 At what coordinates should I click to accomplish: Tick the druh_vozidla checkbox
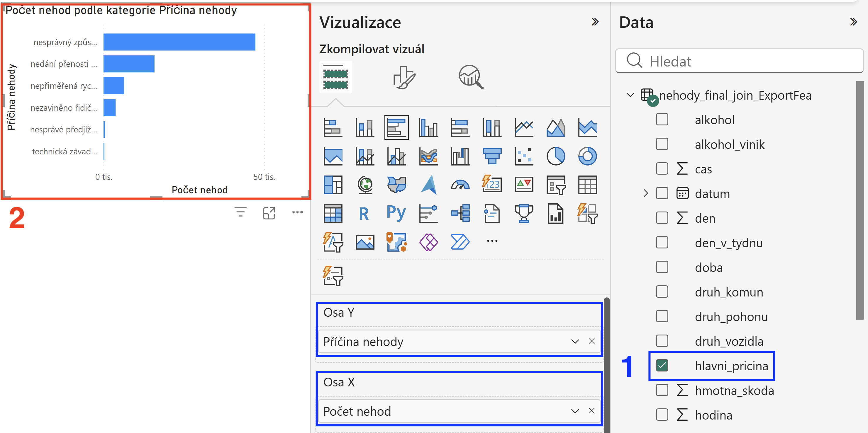point(662,341)
